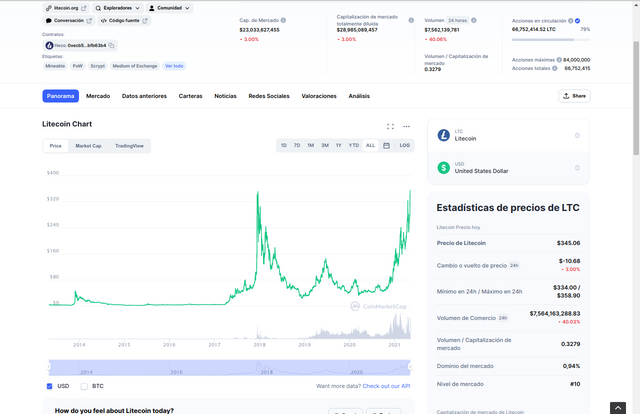The width and height of the screenshot is (640, 414).
Task: Select the Market Cap chart view
Action: point(88,146)
